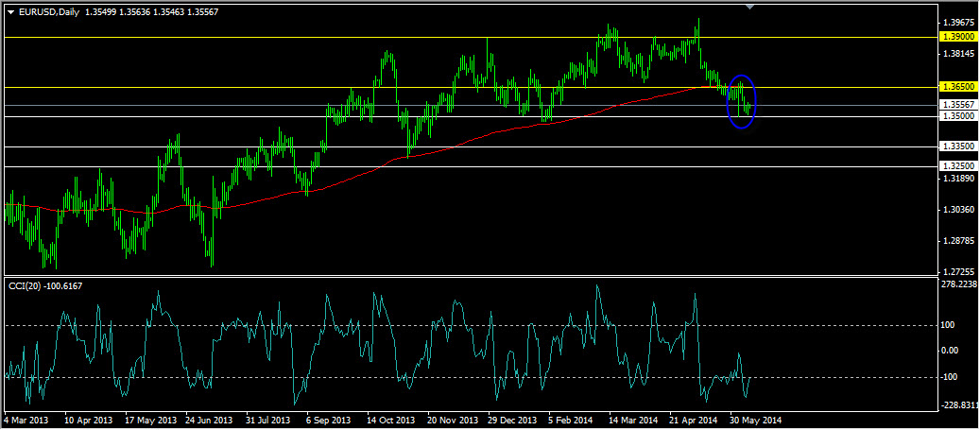Image resolution: width=980 pixels, height=430 pixels.
Task: Click the 1.33500 price level label
Action: click(958, 146)
